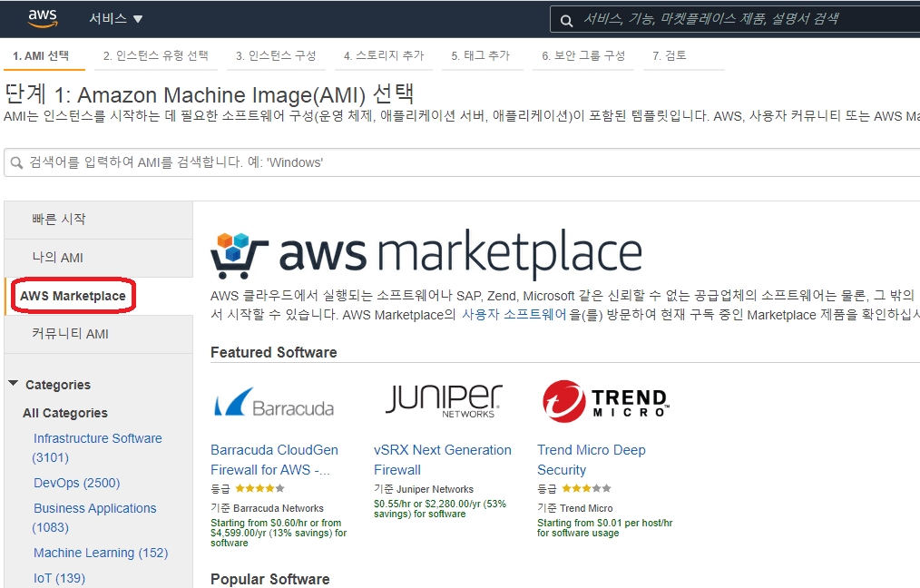Collapse the Categories section triangle
Viewport: 920px width, 588px height.
click(x=14, y=384)
